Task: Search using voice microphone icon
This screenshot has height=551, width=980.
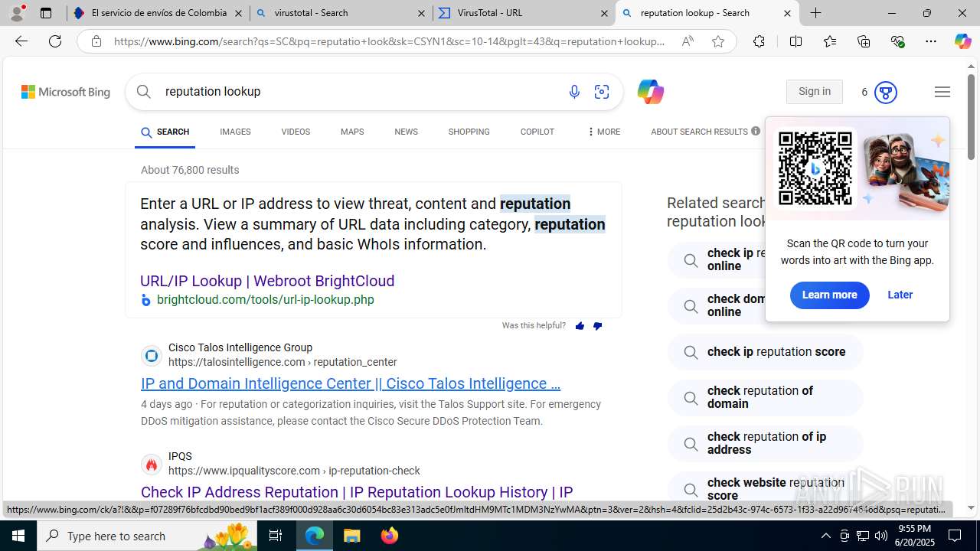Action: [574, 92]
